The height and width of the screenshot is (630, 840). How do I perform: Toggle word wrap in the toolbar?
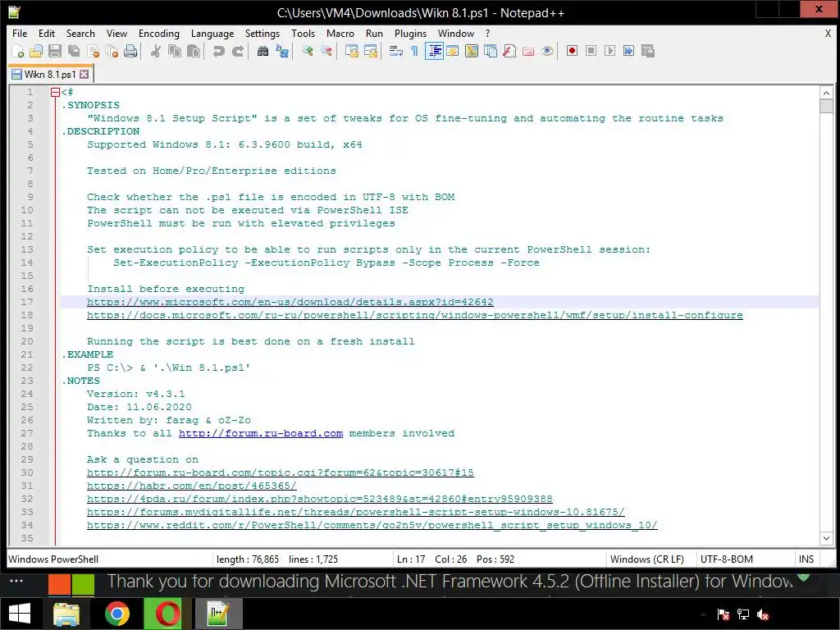point(396,51)
